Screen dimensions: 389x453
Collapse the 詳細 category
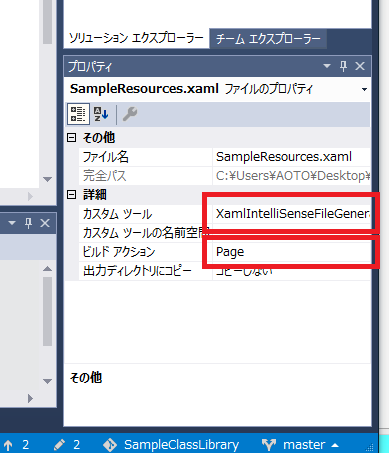tap(72, 195)
